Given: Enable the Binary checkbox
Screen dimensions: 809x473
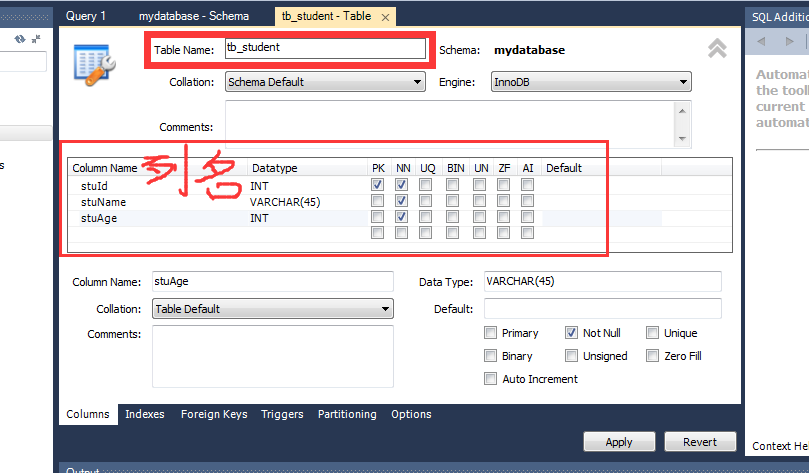Looking at the screenshot, I should [490, 355].
